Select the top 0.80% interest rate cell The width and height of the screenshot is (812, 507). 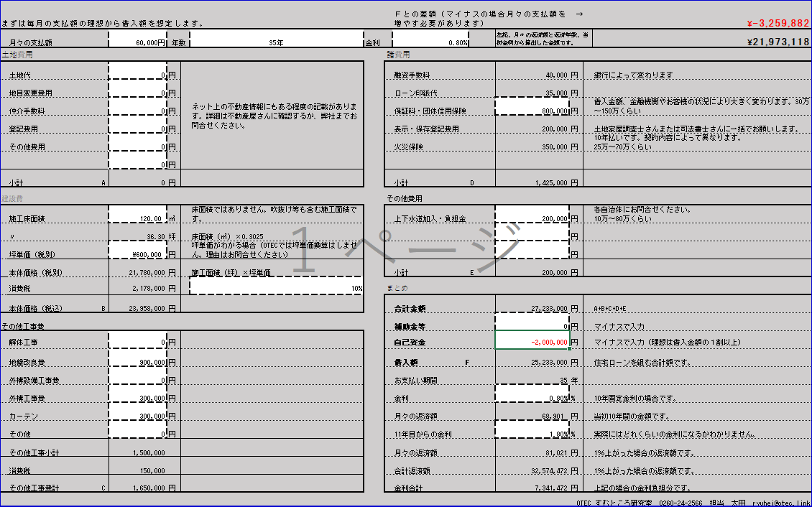pyautogui.click(x=431, y=42)
